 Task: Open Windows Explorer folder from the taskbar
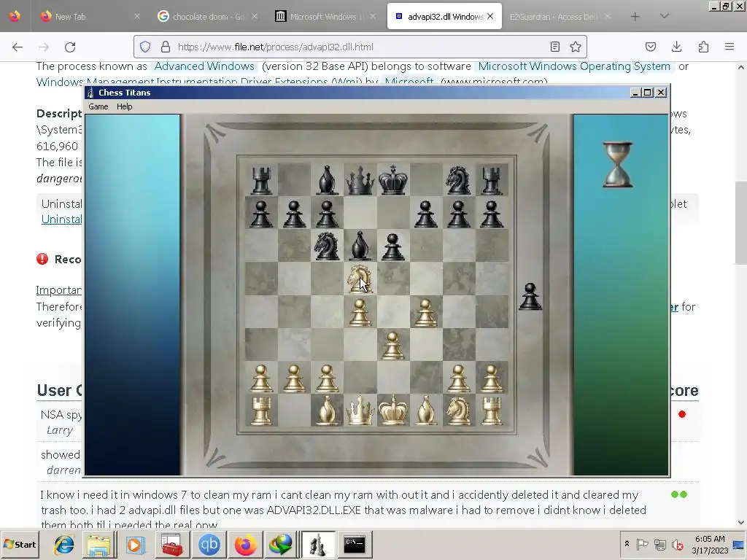coord(98,544)
